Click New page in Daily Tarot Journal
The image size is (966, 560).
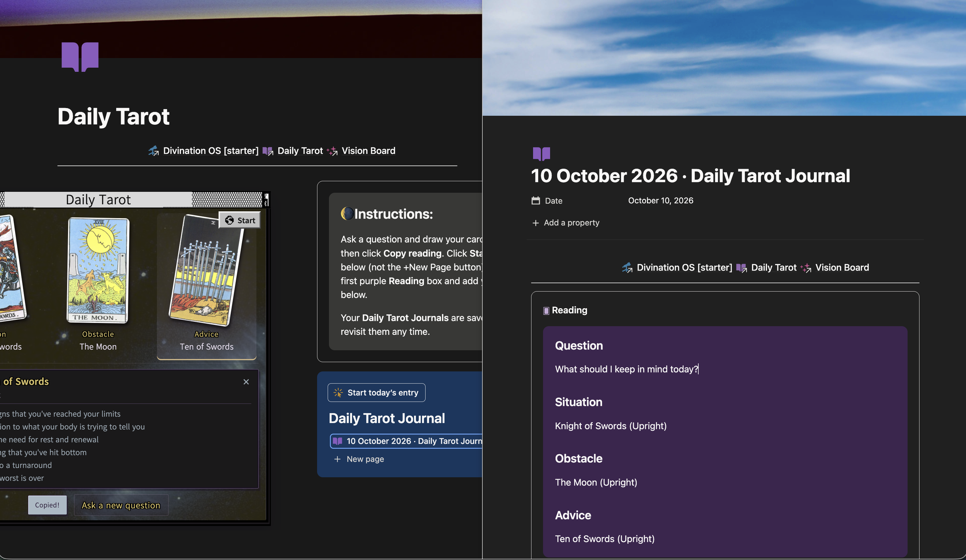pyautogui.click(x=359, y=459)
